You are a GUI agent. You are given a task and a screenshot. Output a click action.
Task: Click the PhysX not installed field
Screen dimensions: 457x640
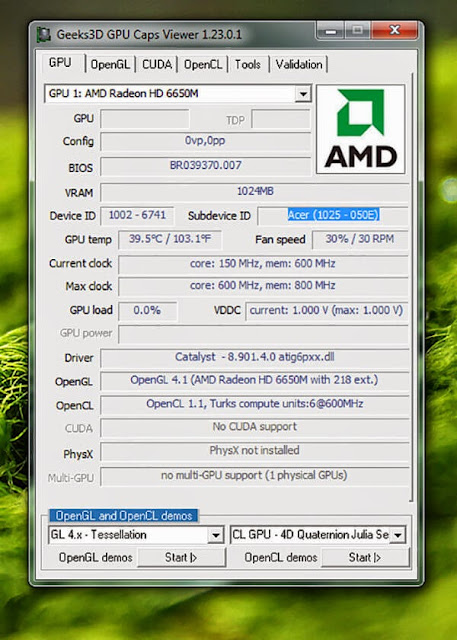click(255, 451)
